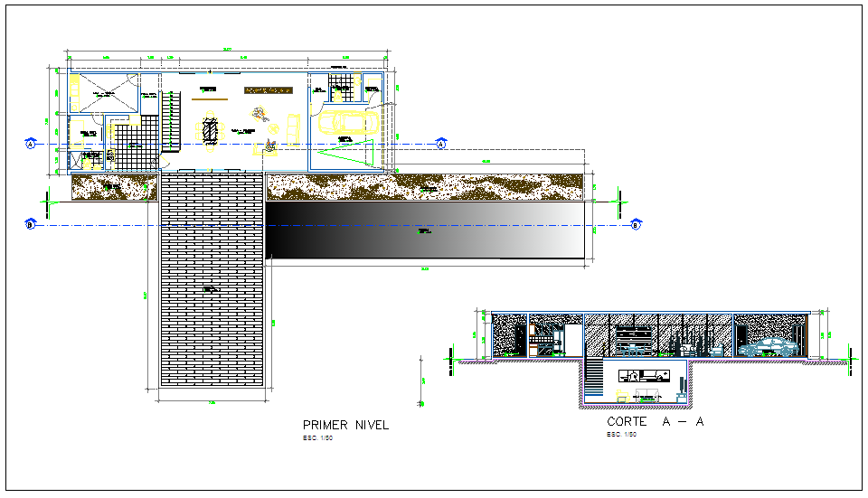The height and width of the screenshot is (498, 868).
Task: Select the left section marker A bubble
Action: pyautogui.click(x=31, y=144)
